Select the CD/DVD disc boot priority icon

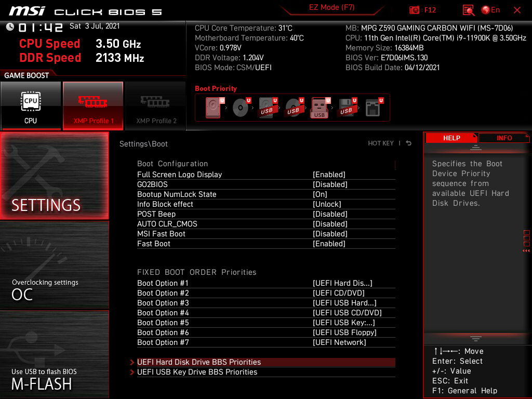point(241,108)
